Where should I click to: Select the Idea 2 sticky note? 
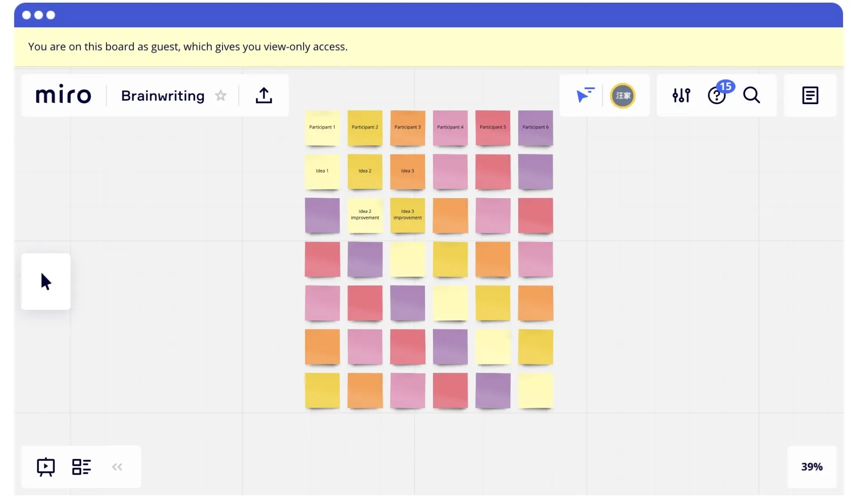coord(365,172)
